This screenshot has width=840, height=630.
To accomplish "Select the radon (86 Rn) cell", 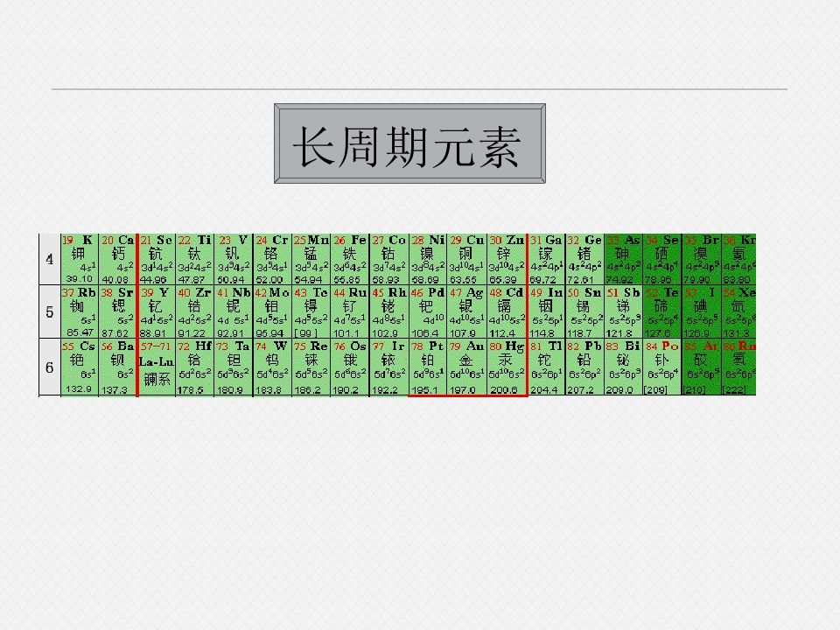I will 738,367.
